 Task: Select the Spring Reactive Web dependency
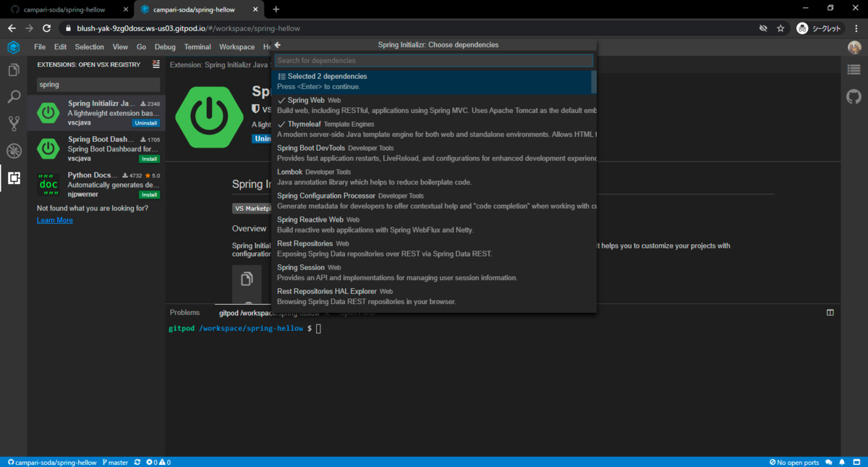pos(434,224)
